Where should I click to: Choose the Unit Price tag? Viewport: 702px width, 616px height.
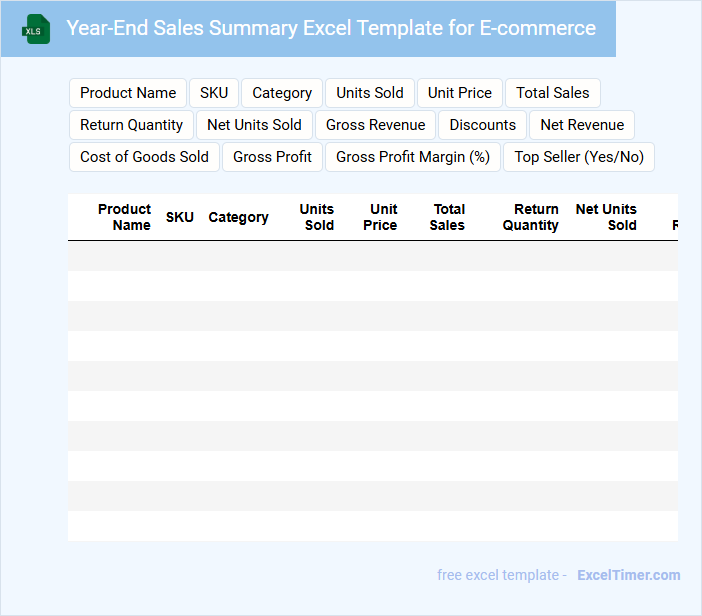[460, 93]
